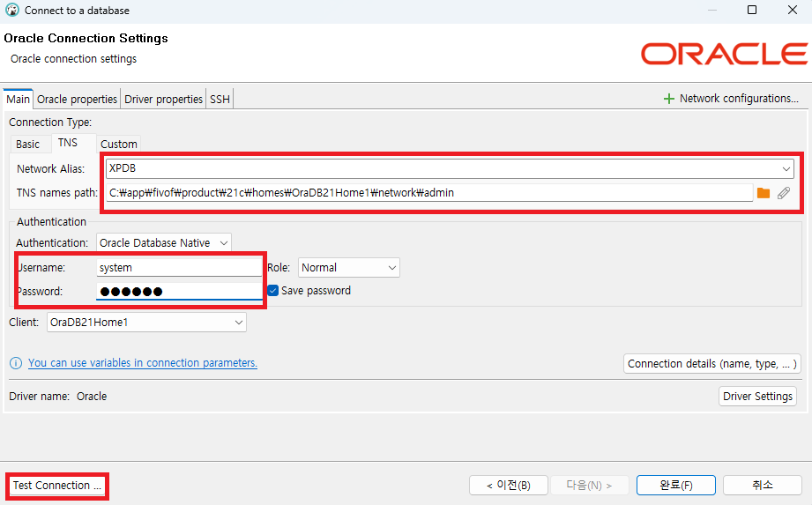The width and height of the screenshot is (812, 505).
Task: Focus the Username field containing system
Action: coord(179,268)
